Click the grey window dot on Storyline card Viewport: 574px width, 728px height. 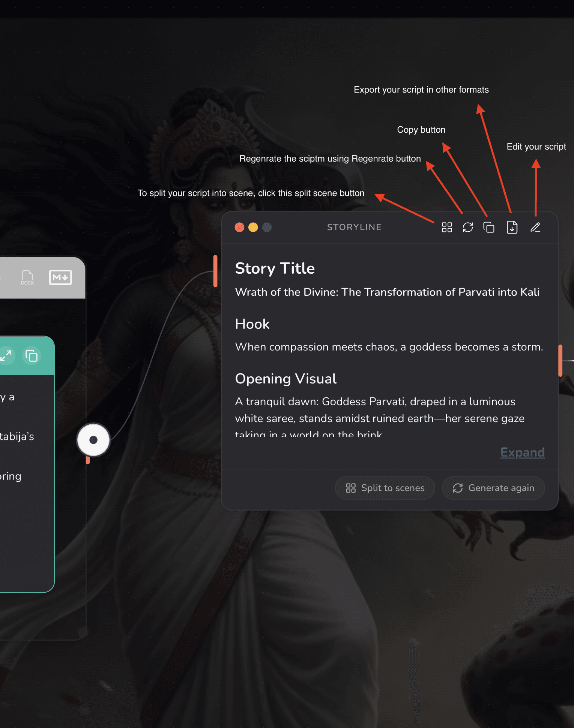coord(267,227)
